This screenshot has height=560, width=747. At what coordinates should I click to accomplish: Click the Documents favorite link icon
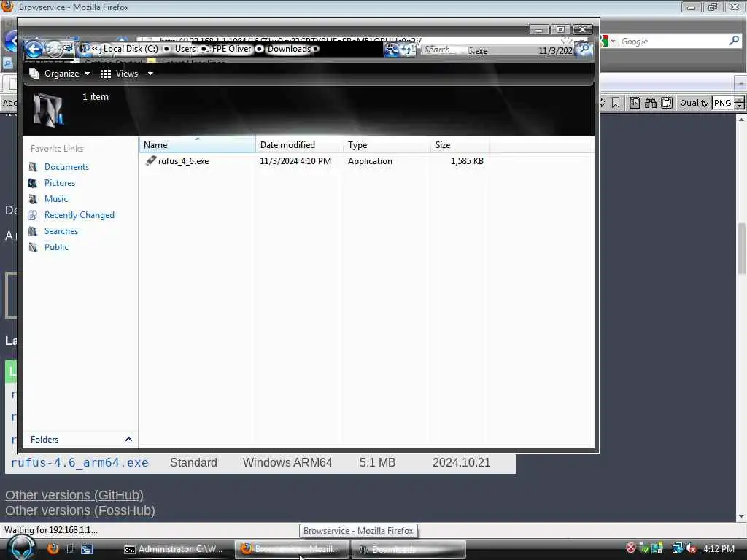33,167
